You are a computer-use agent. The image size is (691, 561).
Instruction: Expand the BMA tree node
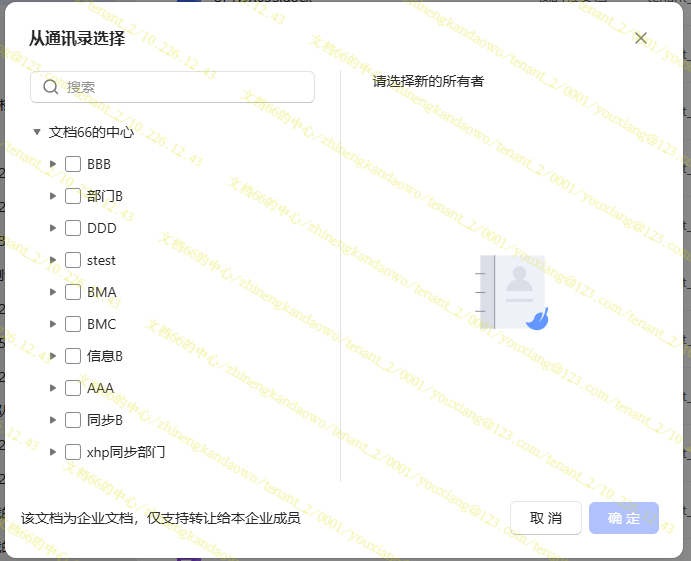[x=53, y=292]
